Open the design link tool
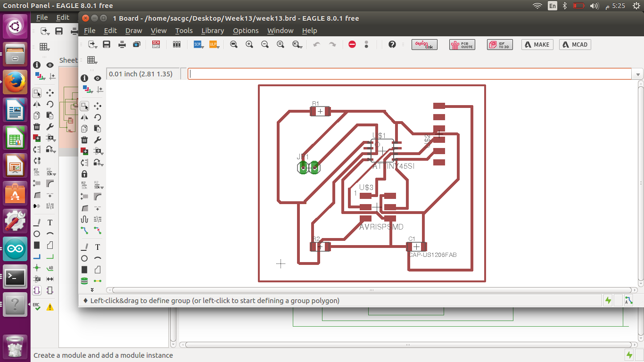644x362 pixels. 425,45
